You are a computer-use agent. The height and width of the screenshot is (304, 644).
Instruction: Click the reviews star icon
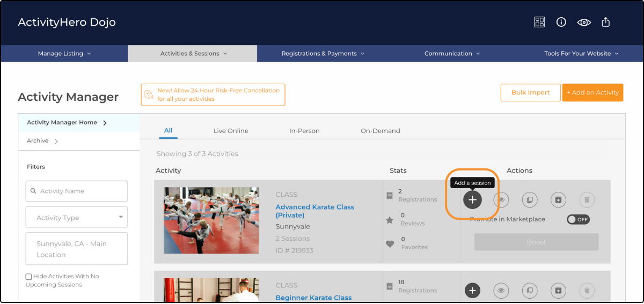point(390,220)
